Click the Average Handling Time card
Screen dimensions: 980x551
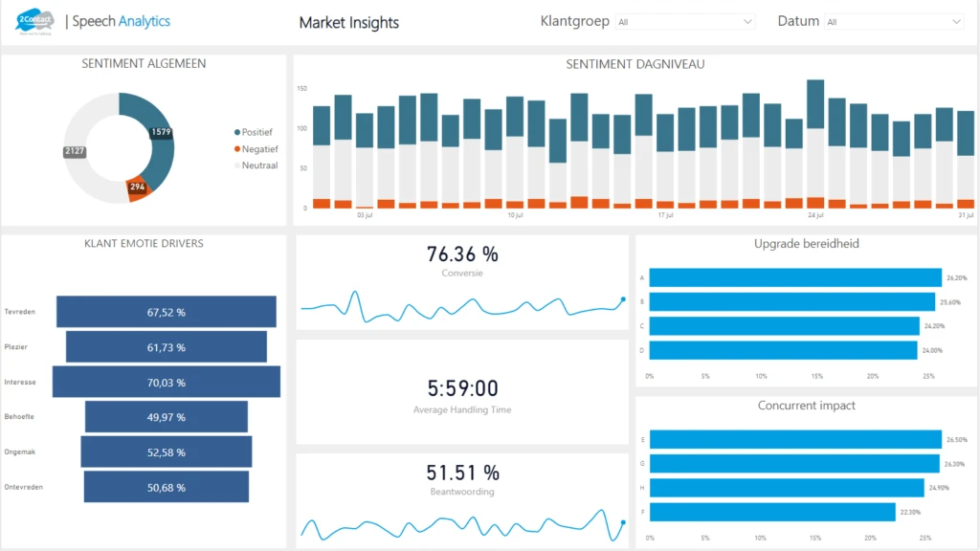coord(462,392)
